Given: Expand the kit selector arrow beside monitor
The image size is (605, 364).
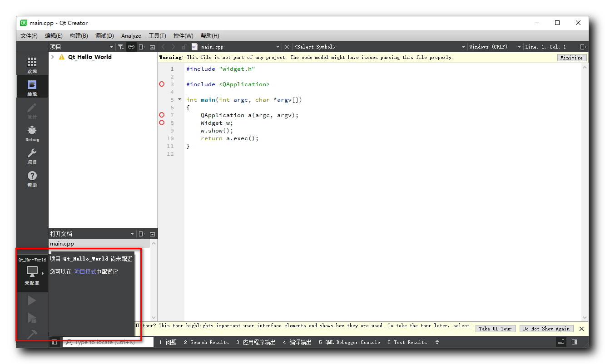Looking at the screenshot, I should pyautogui.click(x=42, y=273).
